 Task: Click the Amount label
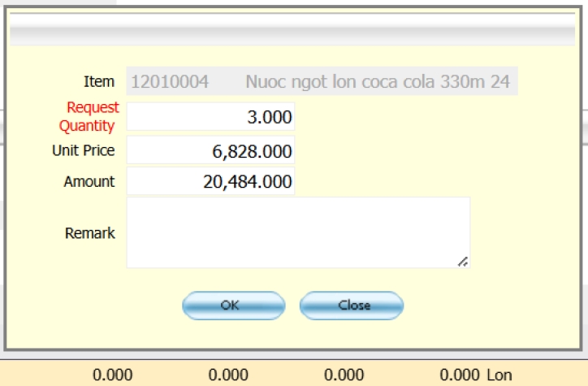tap(89, 182)
